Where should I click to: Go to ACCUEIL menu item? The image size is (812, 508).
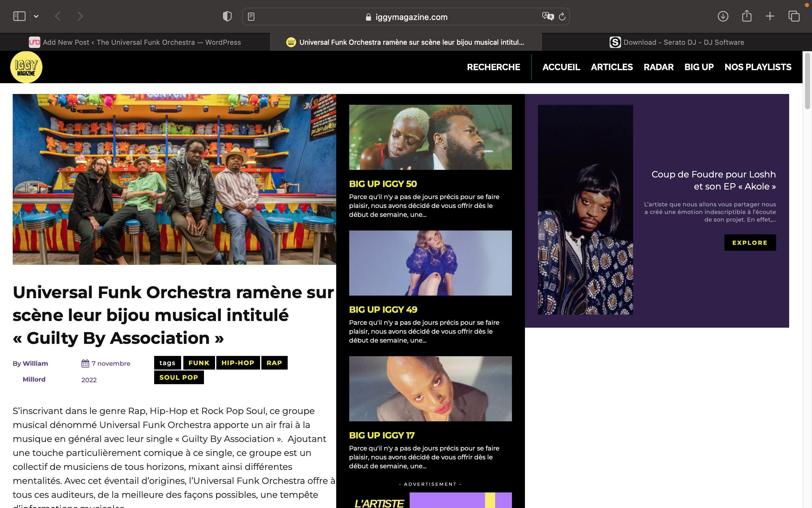coord(561,67)
